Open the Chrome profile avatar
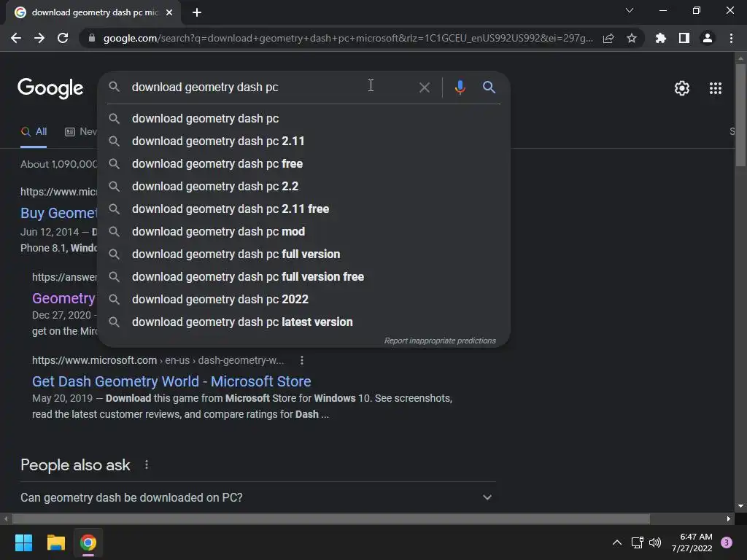The image size is (747, 560). tap(708, 38)
